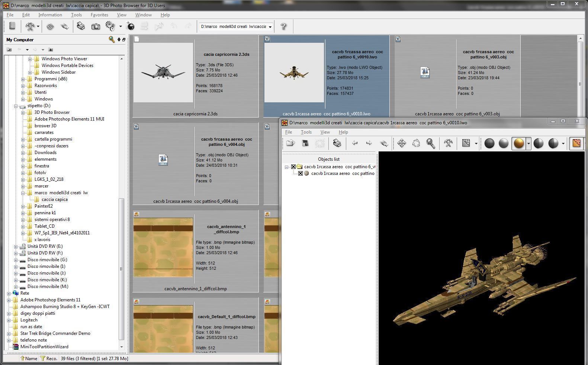This screenshot has width=588, height=365.
Task: Click the camera icon in main toolbar
Action: (x=96, y=26)
